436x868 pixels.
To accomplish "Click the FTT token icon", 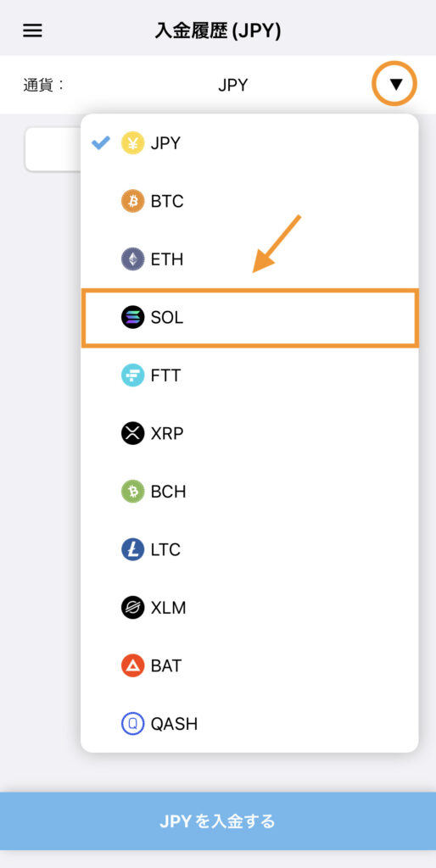I will [132, 376].
